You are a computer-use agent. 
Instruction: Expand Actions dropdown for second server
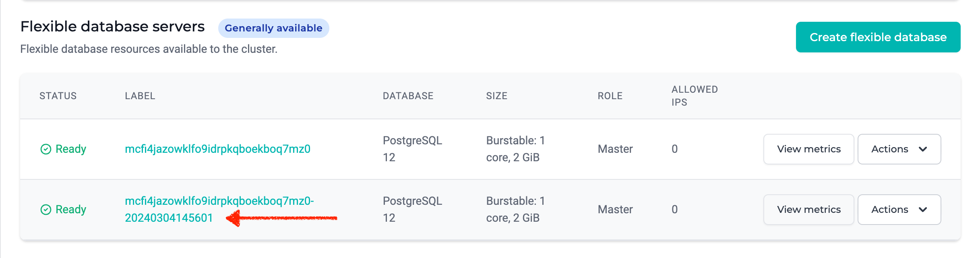click(899, 210)
